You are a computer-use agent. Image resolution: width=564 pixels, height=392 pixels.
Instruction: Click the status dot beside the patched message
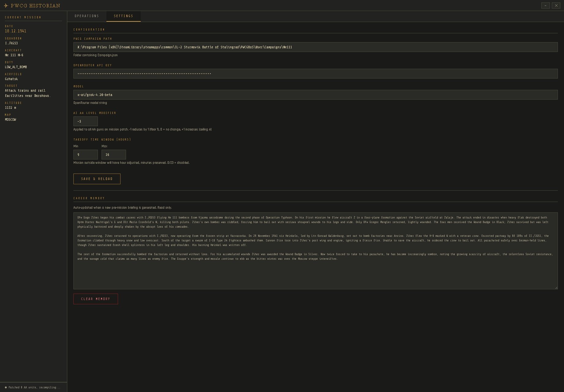[x=6, y=387]
